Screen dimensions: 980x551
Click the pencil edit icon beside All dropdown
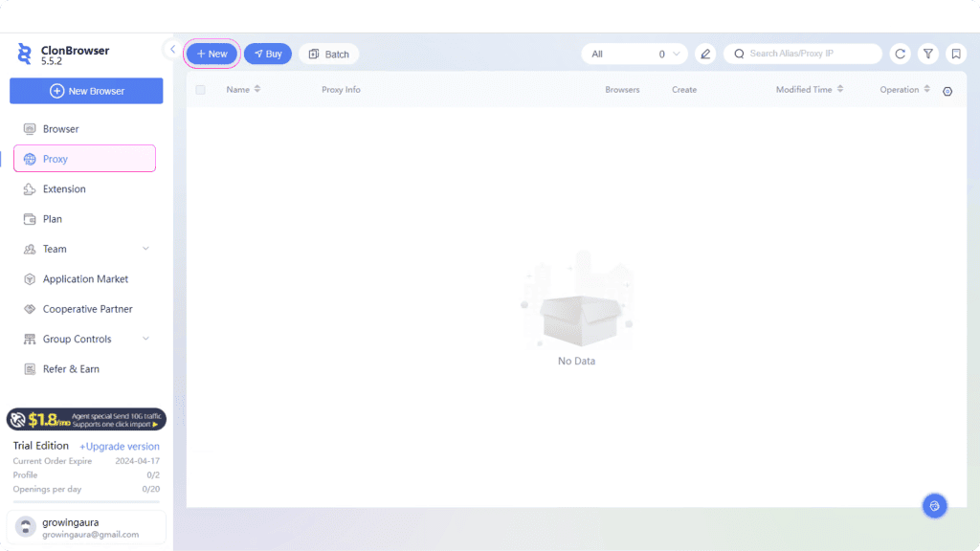[x=705, y=55]
